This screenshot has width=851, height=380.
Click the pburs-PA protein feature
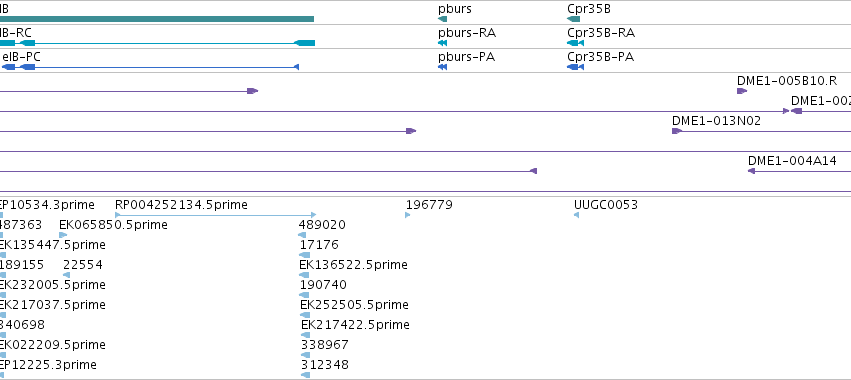[442, 67]
